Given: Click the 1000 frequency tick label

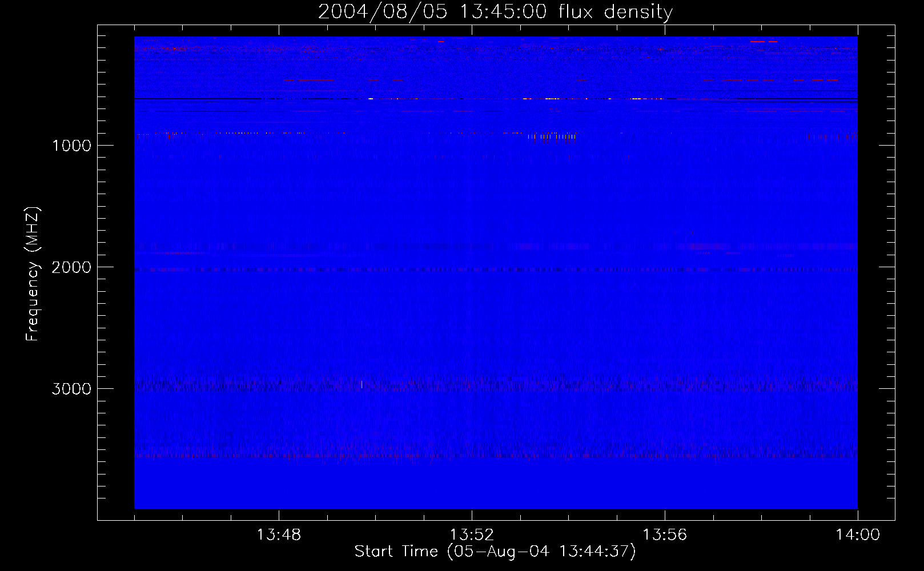Looking at the screenshot, I should tap(71, 146).
